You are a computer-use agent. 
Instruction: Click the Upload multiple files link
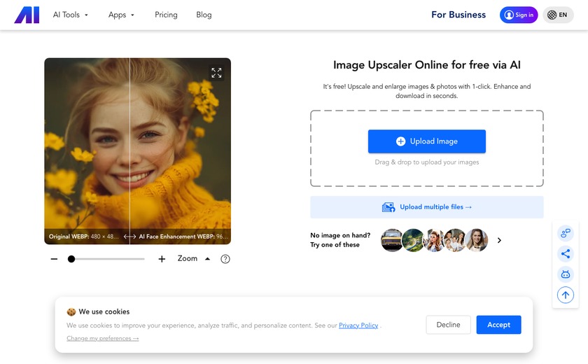click(x=427, y=207)
